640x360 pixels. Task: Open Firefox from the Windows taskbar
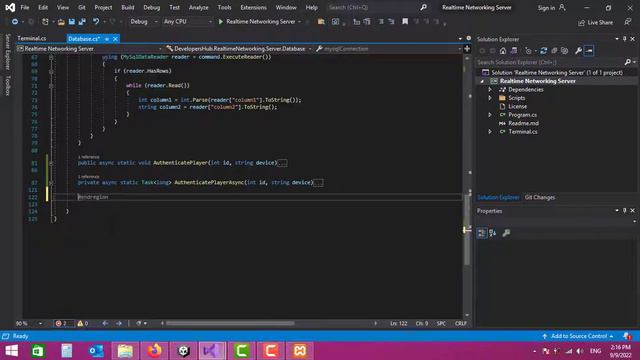pyautogui.click(x=155, y=351)
